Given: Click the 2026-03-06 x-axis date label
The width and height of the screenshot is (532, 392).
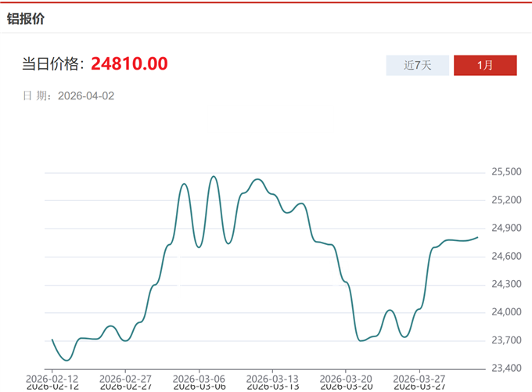Looking at the screenshot, I should (x=199, y=380).
